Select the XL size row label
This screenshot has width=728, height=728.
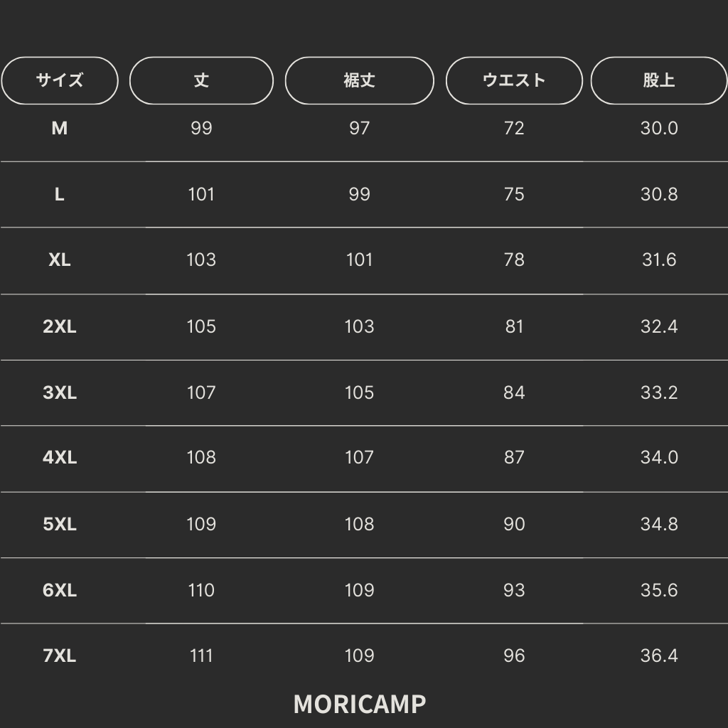point(60,260)
